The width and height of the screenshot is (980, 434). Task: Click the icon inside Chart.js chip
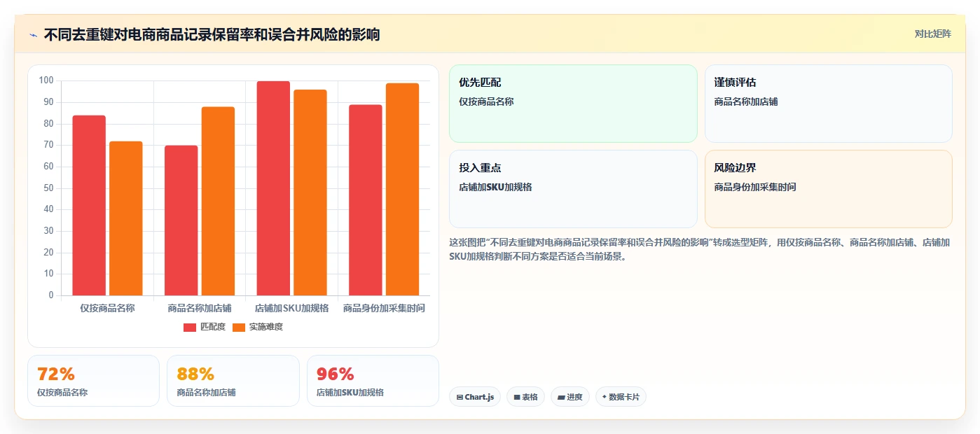click(460, 397)
